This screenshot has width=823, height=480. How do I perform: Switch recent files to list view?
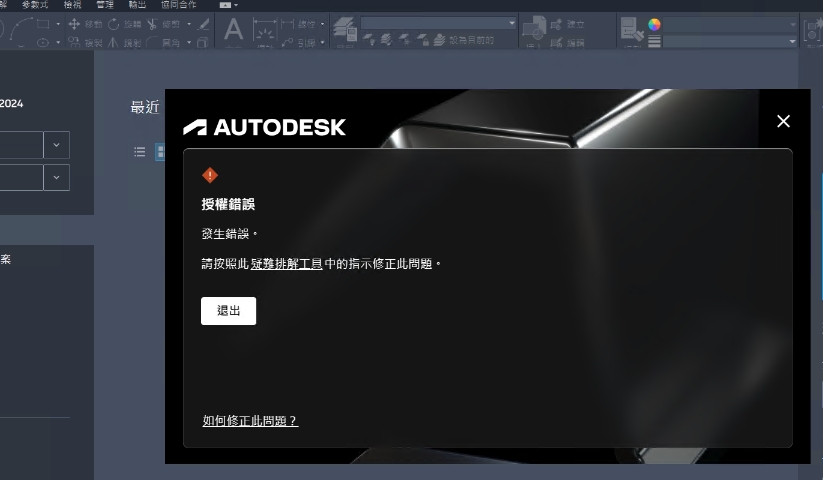click(140, 152)
